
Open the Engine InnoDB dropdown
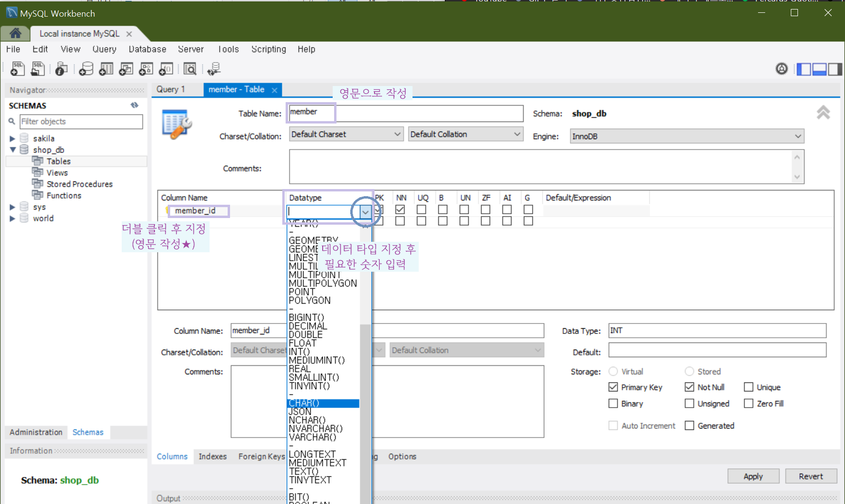tap(687, 136)
